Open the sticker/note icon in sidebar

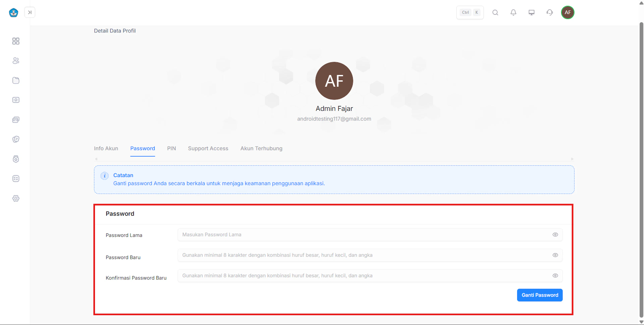pos(16,139)
